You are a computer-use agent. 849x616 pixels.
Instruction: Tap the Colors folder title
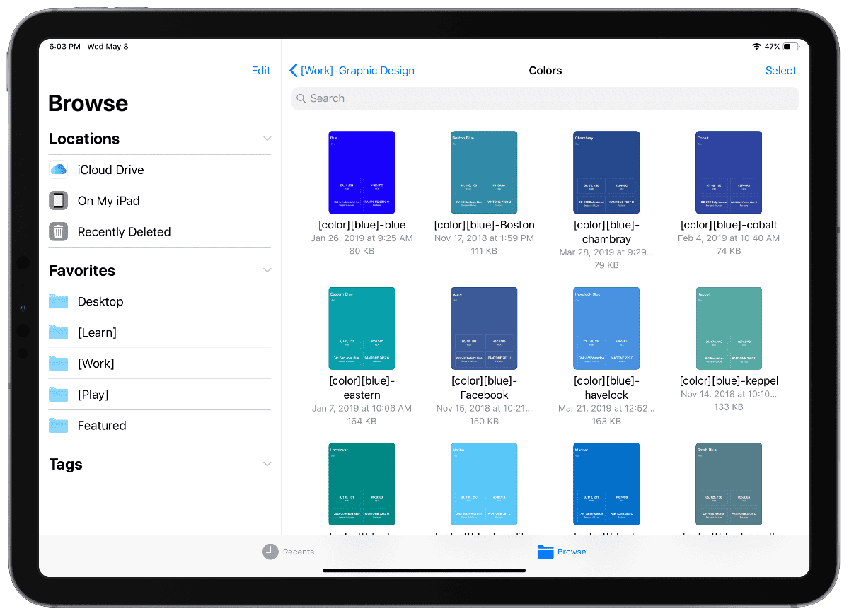tap(545, 71)
